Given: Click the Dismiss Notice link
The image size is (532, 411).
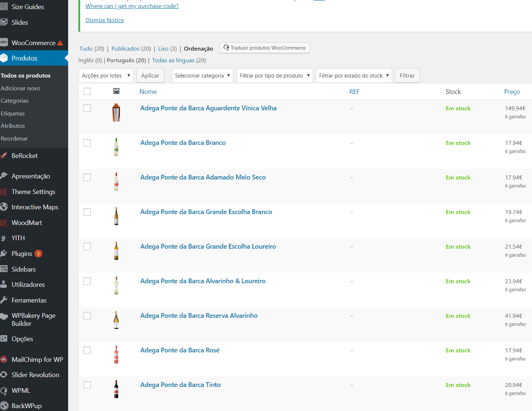Looking at the screenshot, I should click(x=105, y=20).
